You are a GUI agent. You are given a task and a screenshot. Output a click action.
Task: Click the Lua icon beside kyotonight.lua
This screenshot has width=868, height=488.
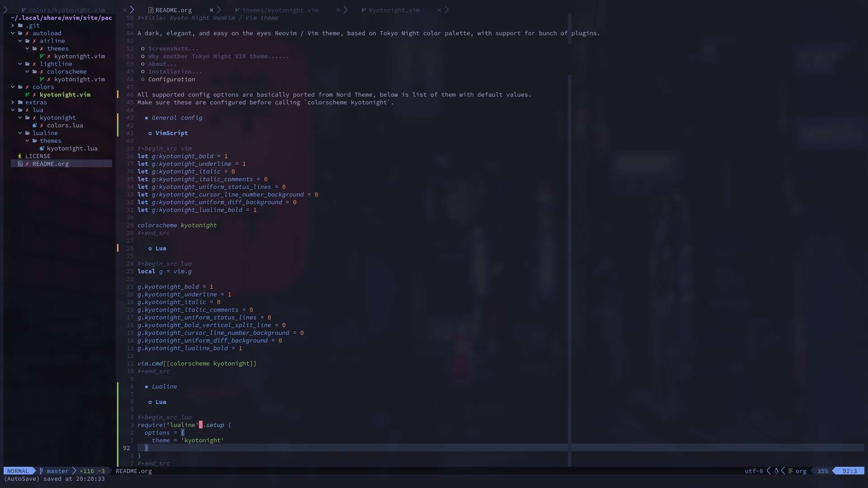coord(42,149)
